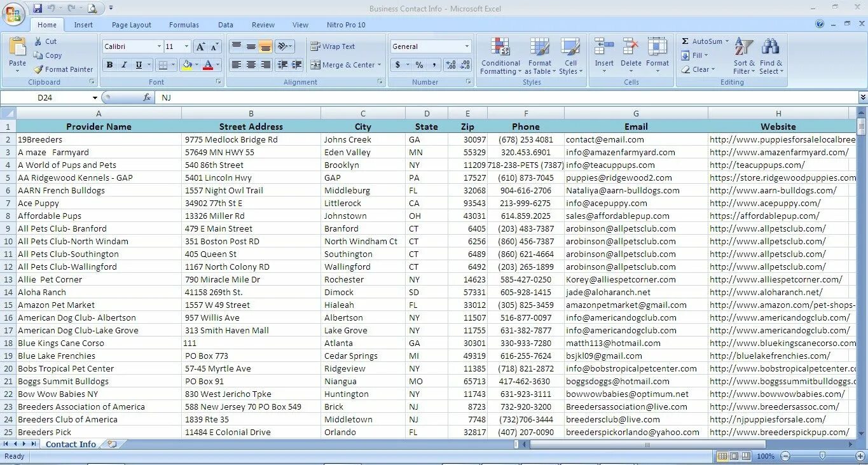The width and height of the screenshot is (868, 465).
Task: Save the workbook from Quick Access
Action: [x=38, y=8]
